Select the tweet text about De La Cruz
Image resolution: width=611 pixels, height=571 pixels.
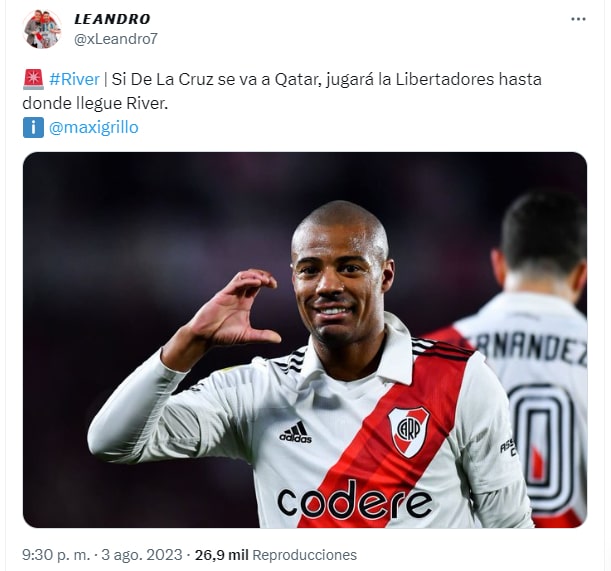pos(282,91)
